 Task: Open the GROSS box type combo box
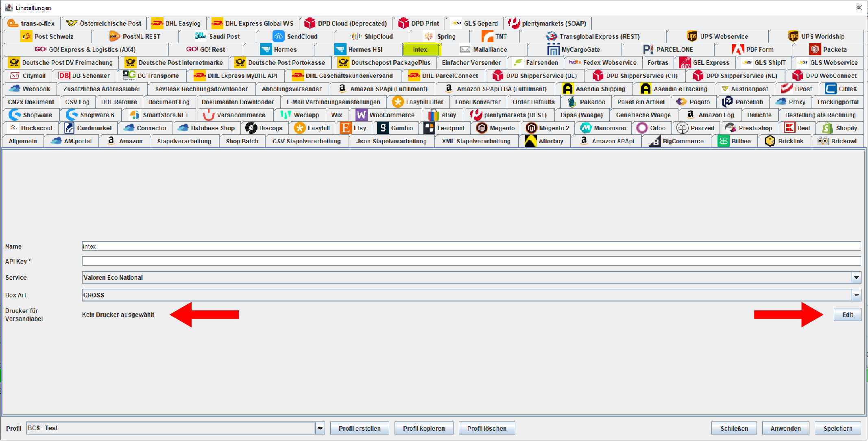click(471, 295)
